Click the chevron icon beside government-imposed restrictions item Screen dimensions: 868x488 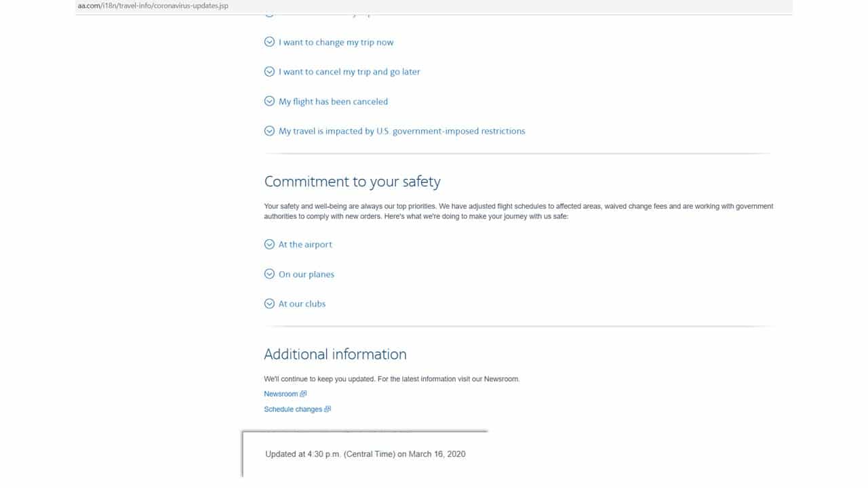[x=269, y=131]
